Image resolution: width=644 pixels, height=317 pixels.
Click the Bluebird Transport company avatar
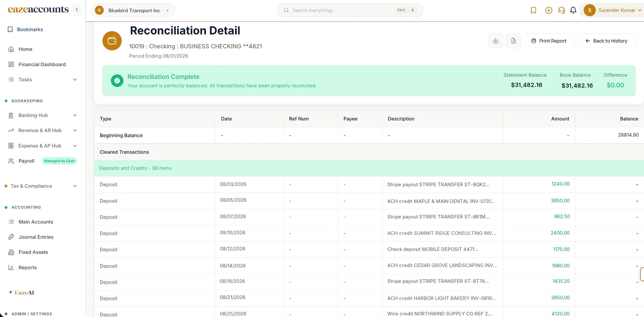coord(99,10)
